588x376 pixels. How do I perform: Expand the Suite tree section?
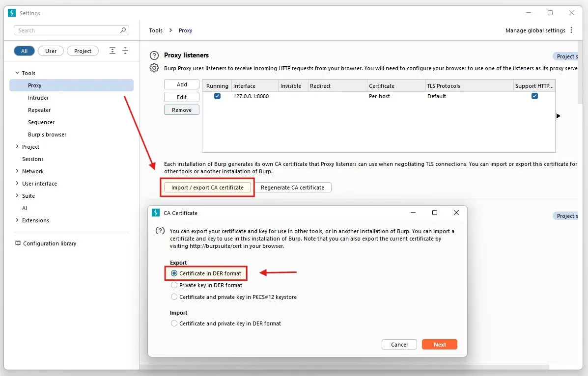tap(17, 196)
